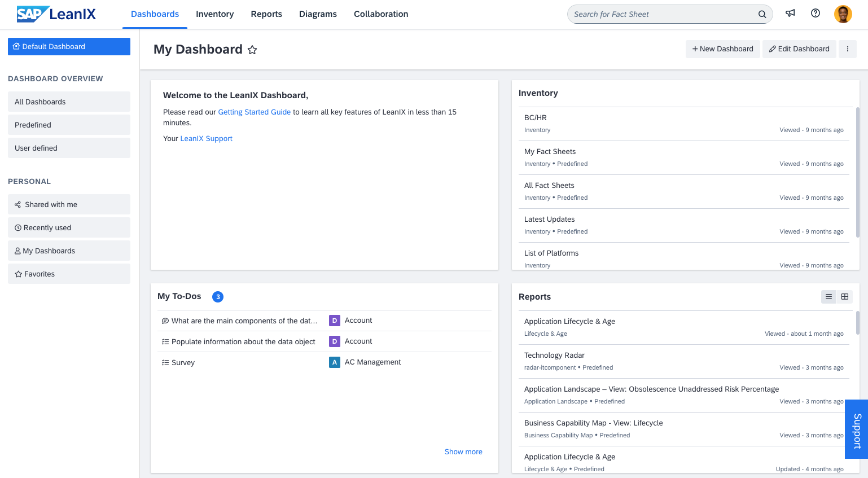Open the Inventory tab
The image size is (868, 478).
click(x=214, y=14)
